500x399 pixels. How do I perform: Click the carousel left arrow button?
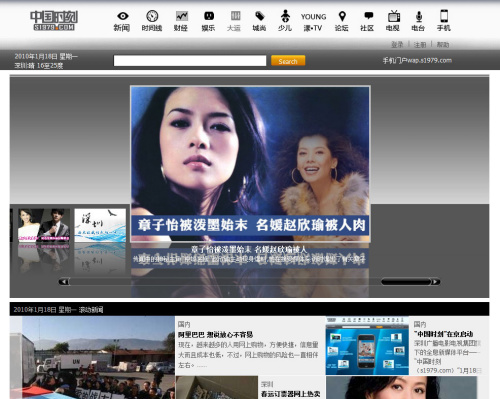tap(64, 282)
